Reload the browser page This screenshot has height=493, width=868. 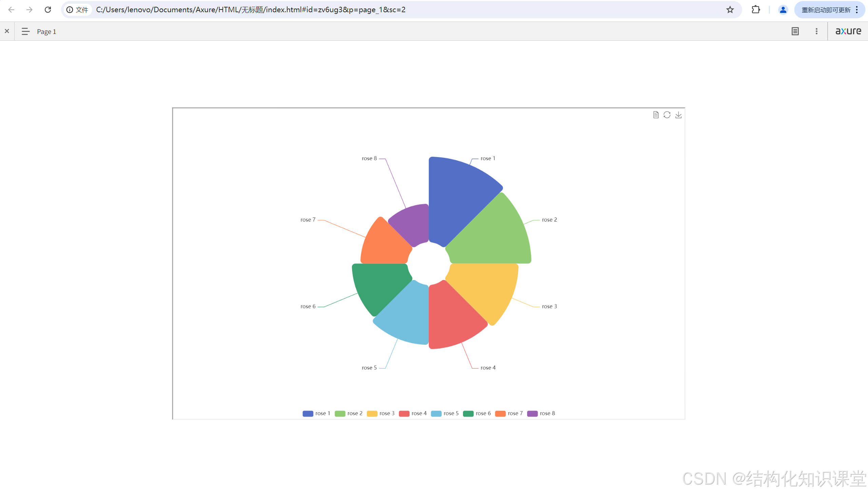[x=48, y=10]
